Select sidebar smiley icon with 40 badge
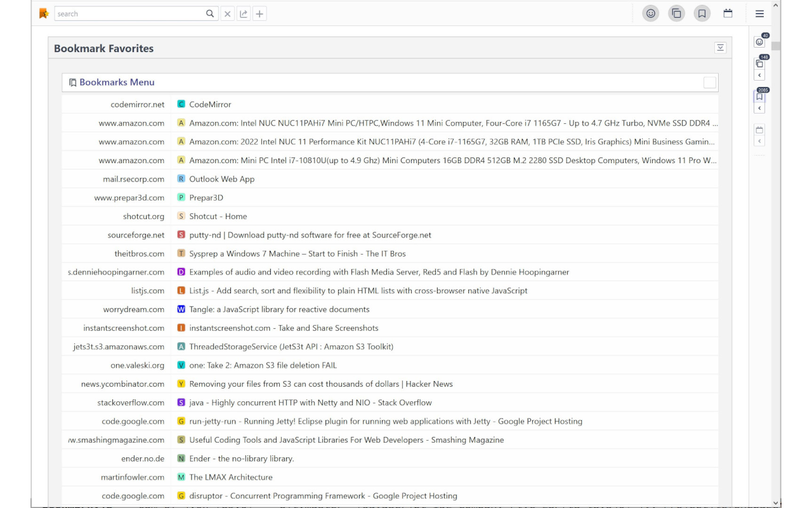 (759, 42)
